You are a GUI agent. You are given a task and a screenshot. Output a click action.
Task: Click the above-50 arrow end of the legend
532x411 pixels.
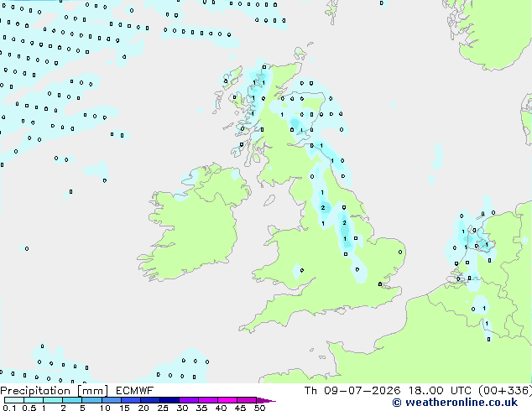266,400
